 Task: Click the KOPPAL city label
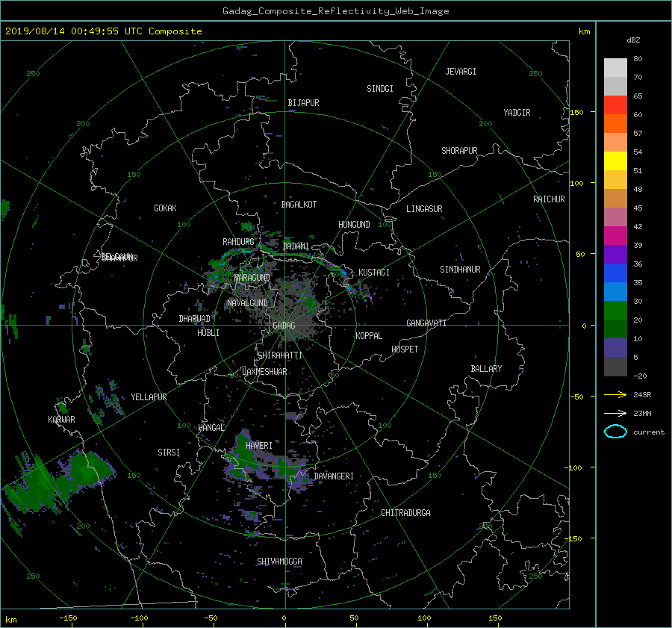(x=369, y=336)
